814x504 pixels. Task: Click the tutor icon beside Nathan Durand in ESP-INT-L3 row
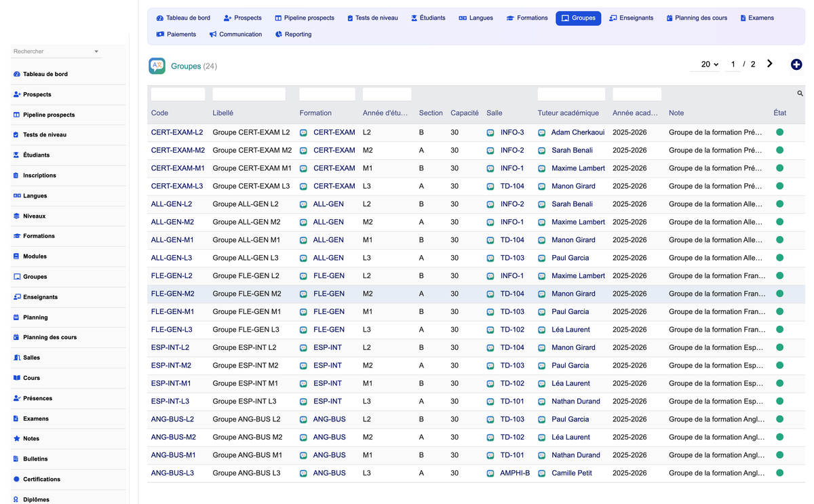point(541,402)
